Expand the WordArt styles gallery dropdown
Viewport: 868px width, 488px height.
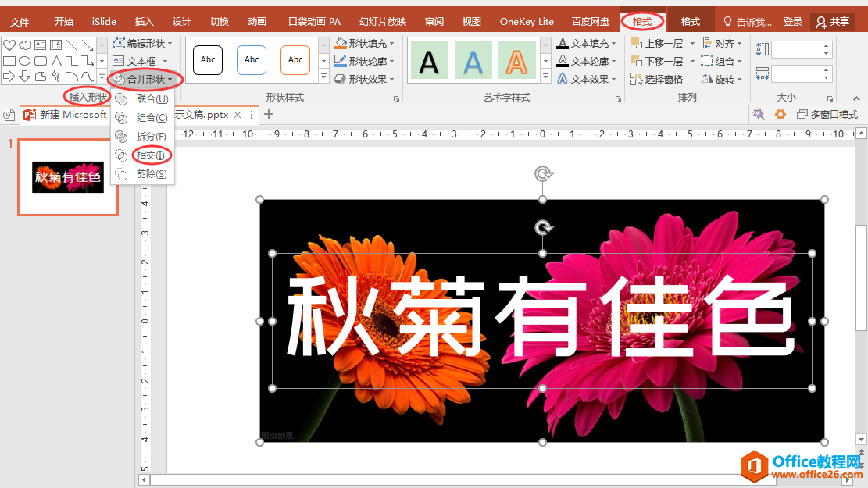(545, 76)
